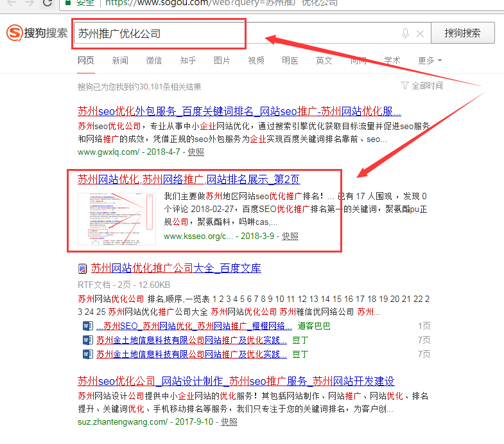Click the Sogou logo icon
504x444 pixels.
tap(14, 33)
